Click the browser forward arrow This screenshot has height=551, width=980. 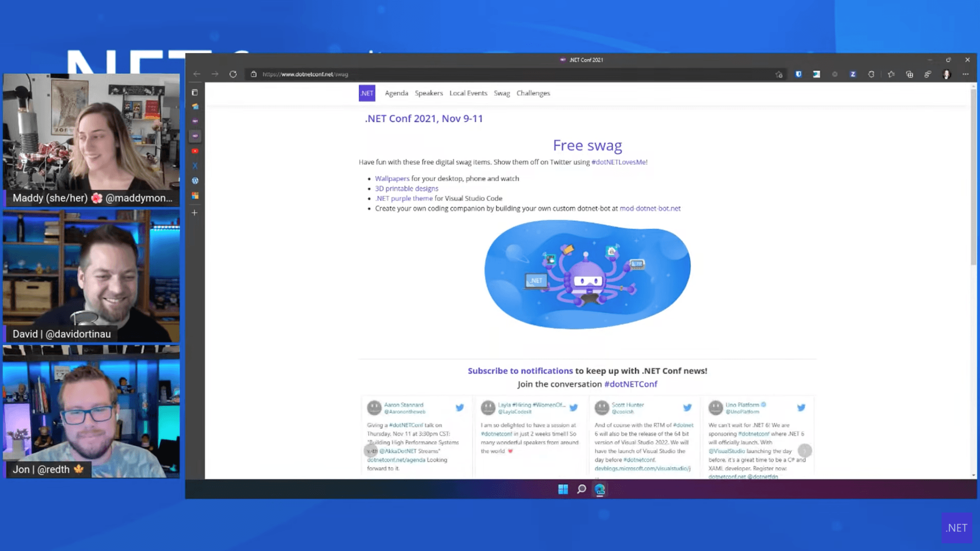[215, 74]
